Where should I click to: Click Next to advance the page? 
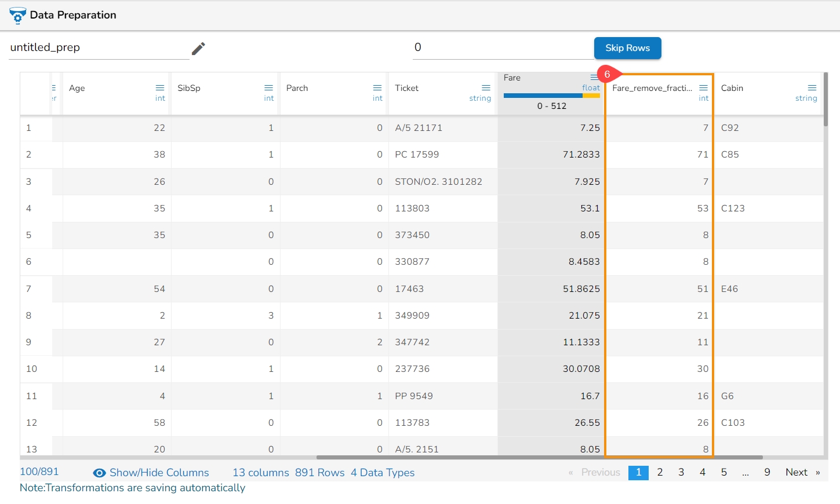tap(796, 473)
